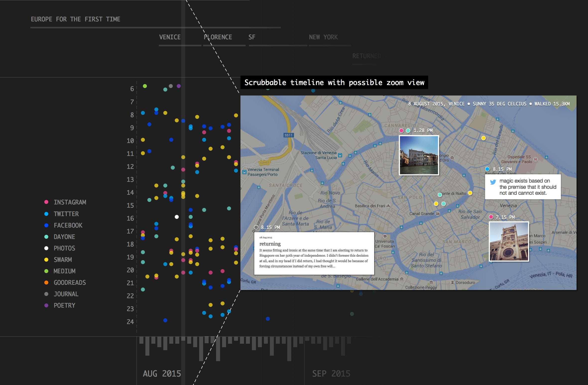The height and width of the screenshot is (385, 588).
Task: Select the Florence trip segment
Action: [218, 37]
